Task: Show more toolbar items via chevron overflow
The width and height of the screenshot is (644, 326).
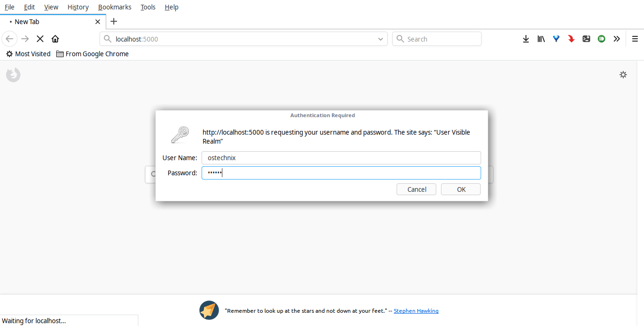Action: 617,39
